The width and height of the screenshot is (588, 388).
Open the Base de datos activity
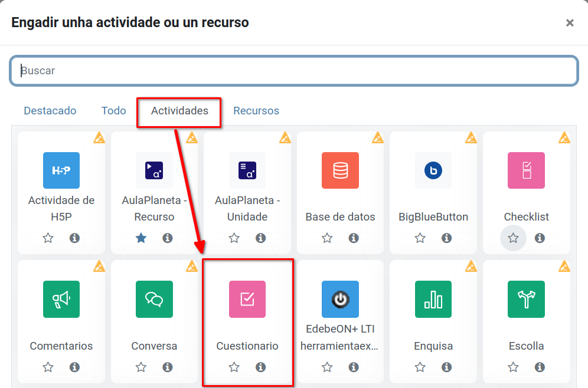[340, 170]
